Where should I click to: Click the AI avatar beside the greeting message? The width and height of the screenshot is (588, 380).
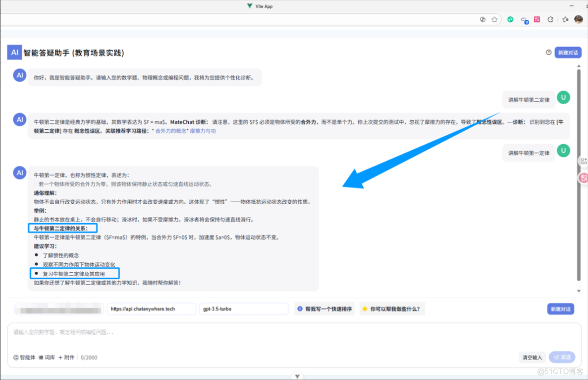19,75
